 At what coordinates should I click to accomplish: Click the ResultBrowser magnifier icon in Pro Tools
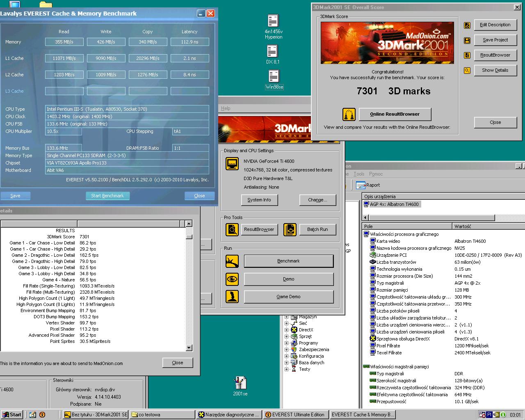click(232, 229)
